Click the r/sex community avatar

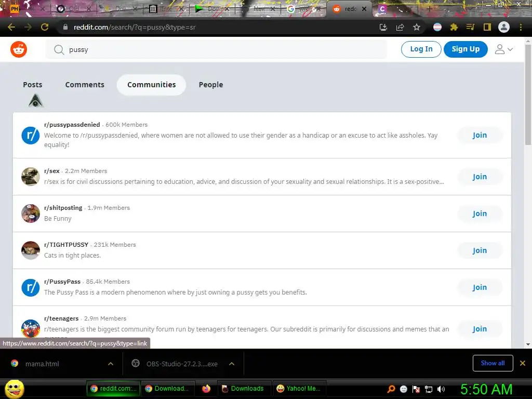point(31,177)
